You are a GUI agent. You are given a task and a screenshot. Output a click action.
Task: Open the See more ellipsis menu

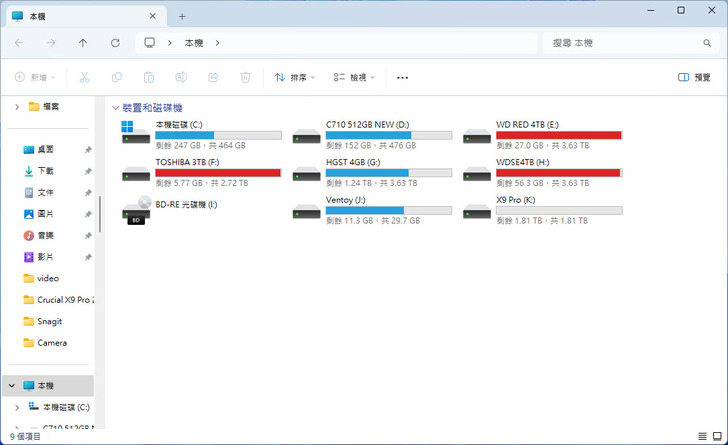click(x=402, y=77)
